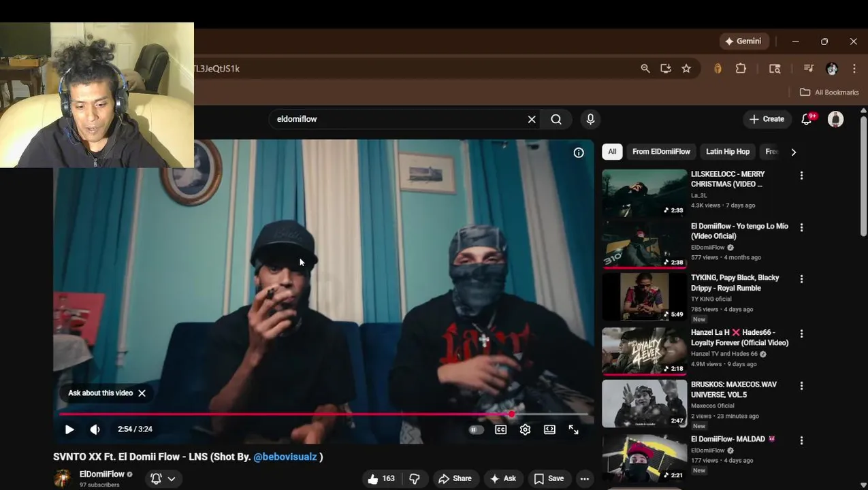868x490 pixels.
Task: Open video settings gear
Action: pyautogui.click(x=525, y=429)
